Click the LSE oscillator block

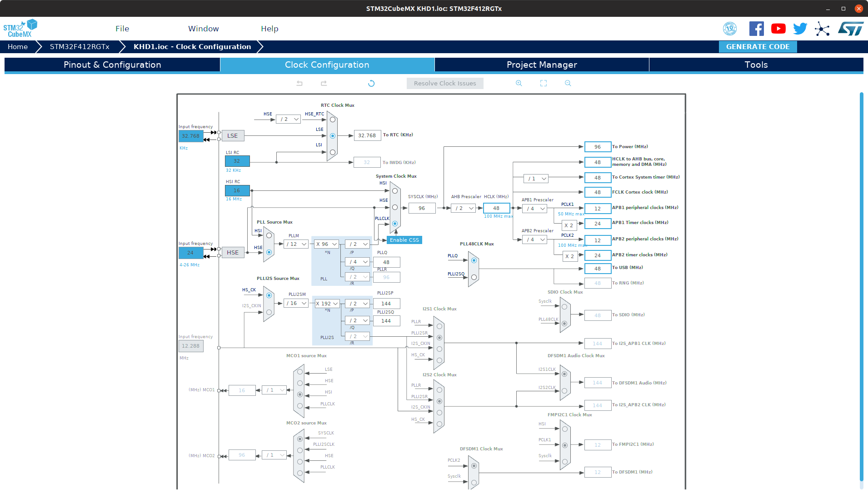[x=233, y=135]
